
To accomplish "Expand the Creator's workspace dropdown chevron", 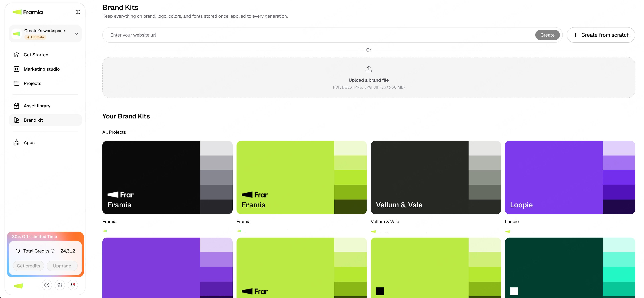I will (77, 34).
